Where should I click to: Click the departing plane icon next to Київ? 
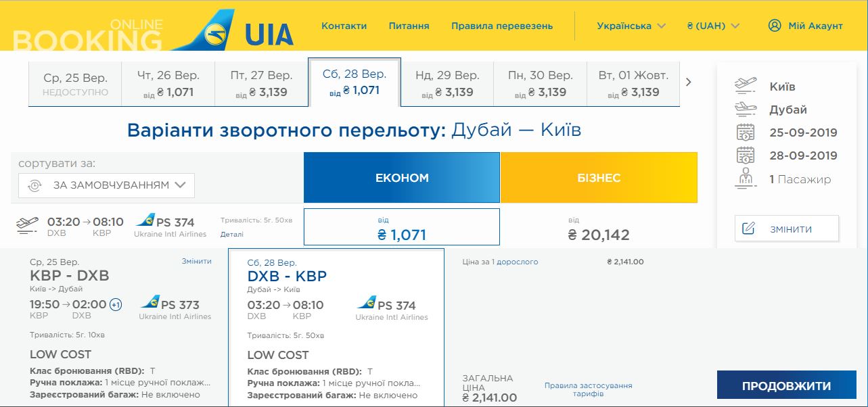[x=746, y=86]
